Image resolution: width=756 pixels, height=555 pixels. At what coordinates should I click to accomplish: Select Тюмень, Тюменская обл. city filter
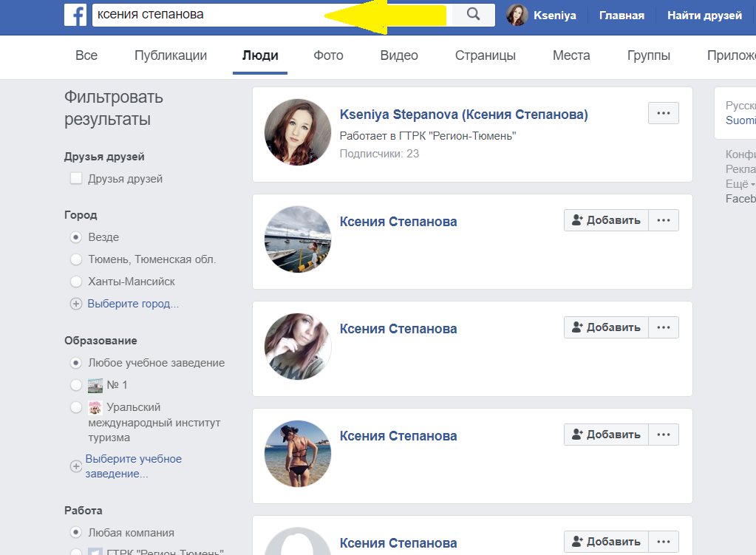click(75, 259)
